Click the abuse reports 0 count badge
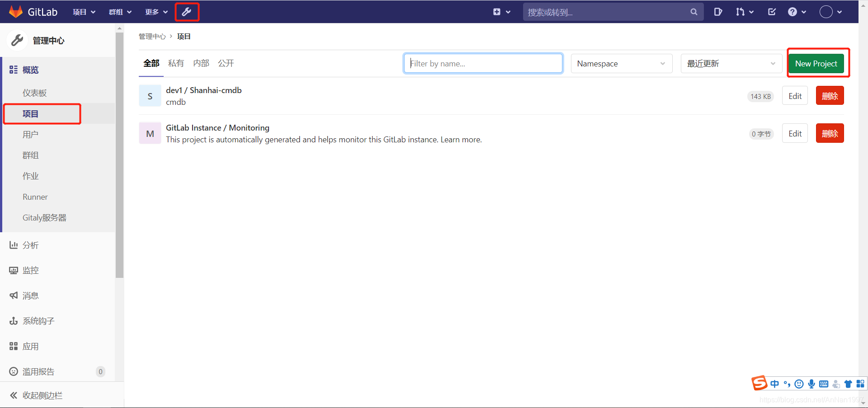The height and width of the screenshot is (408, 868). (100, 371)
